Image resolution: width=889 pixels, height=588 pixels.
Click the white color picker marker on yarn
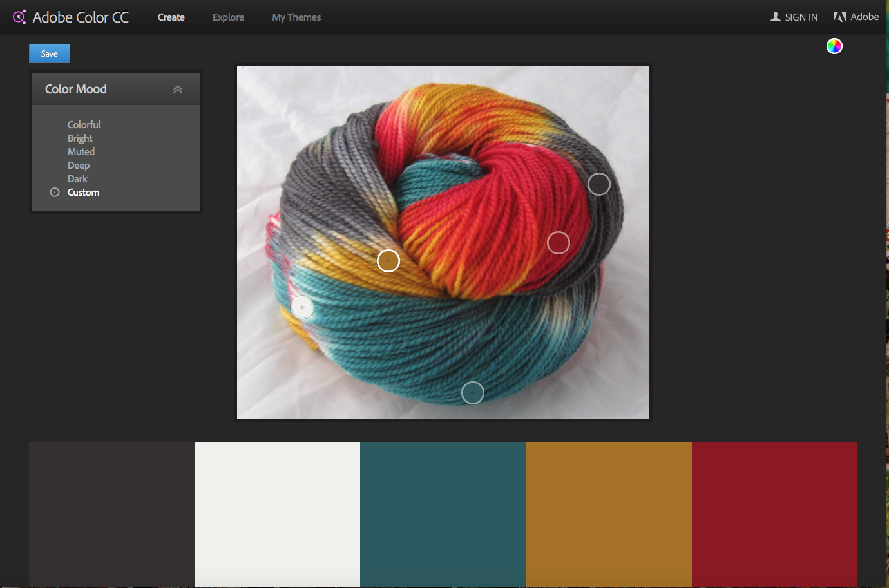point(302,307)
